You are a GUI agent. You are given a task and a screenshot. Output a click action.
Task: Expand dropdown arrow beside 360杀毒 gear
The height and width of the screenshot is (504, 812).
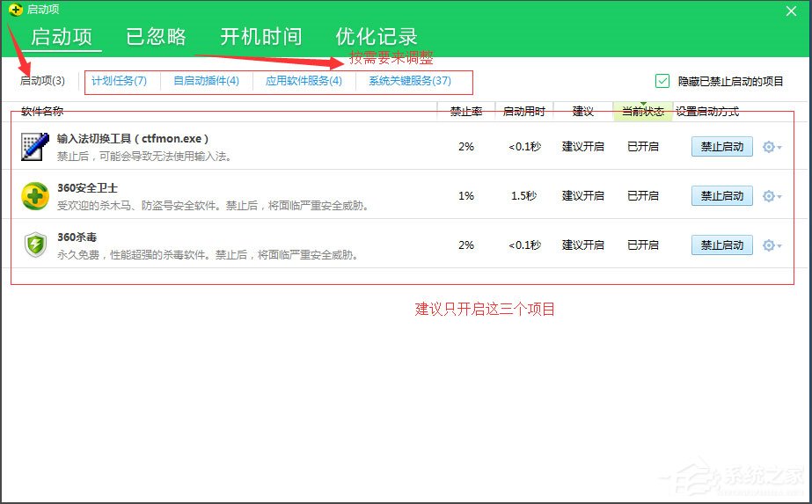(780, 246)
